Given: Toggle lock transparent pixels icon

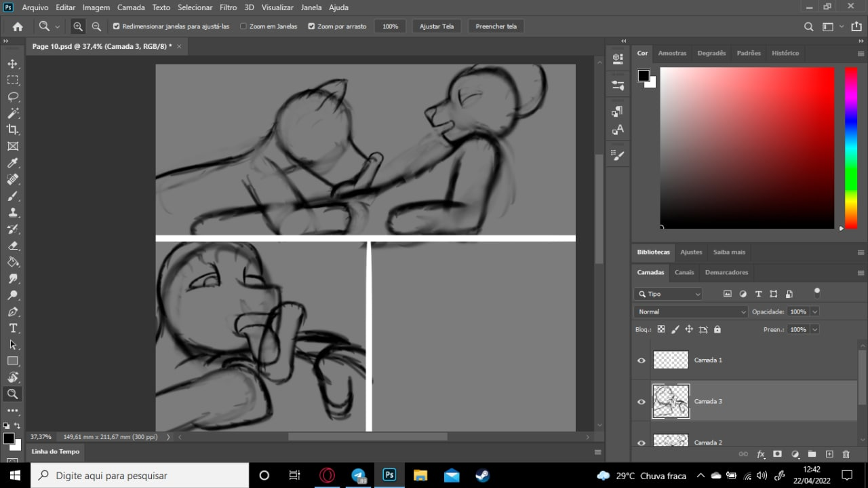Looking at the screenshot, I should point(661,329).
